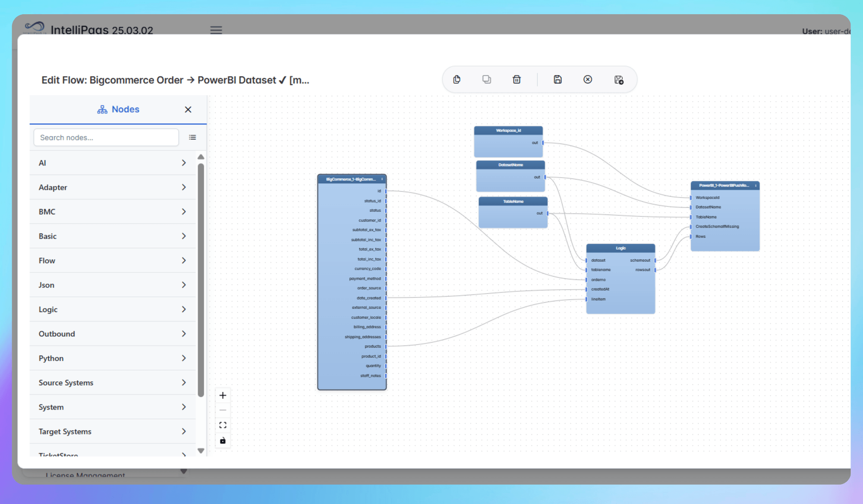Zoom into the canvas with the plus icon
Viewport: 863px width, 504px height.
point(223,395)
